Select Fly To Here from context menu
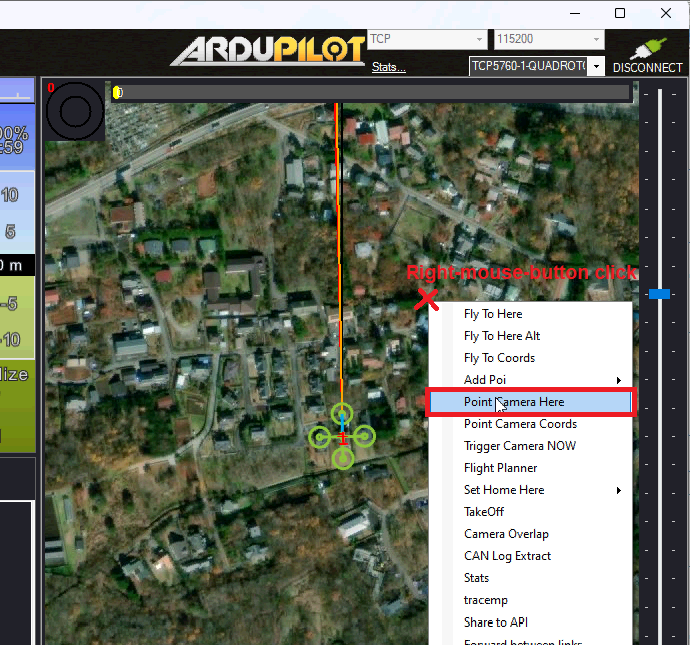690x645 pixels. click(493, 314)
